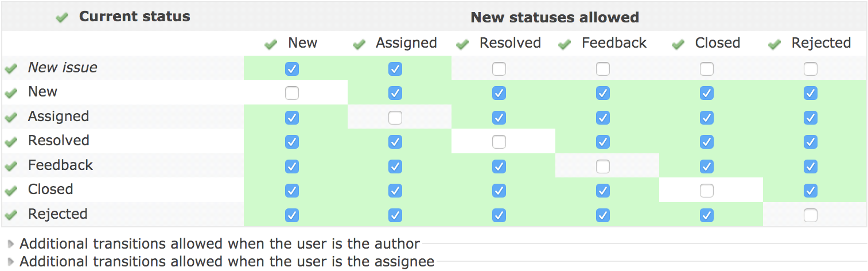
Task: Click green checkmark icon beside Current status header
Action: 62,18
